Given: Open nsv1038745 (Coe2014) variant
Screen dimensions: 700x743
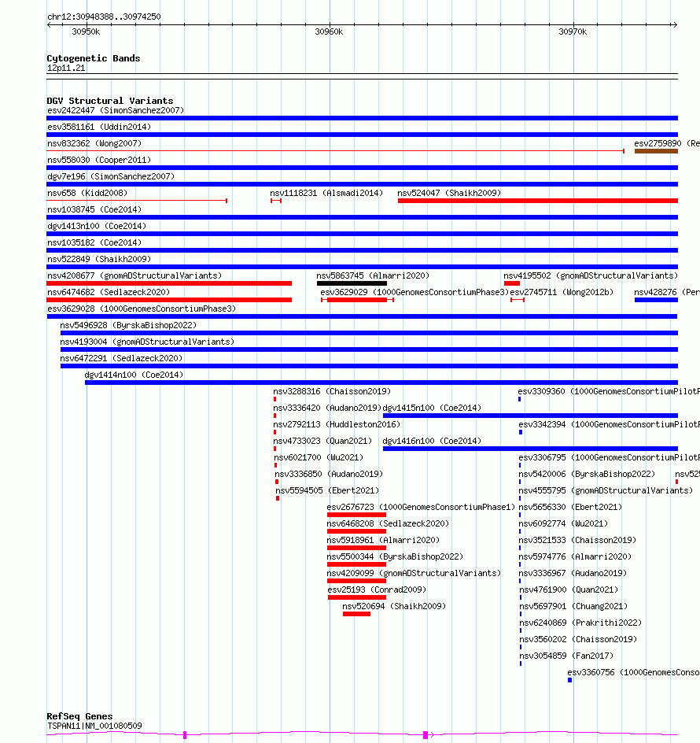Looking at the screenshot, I should pos(94,210).
